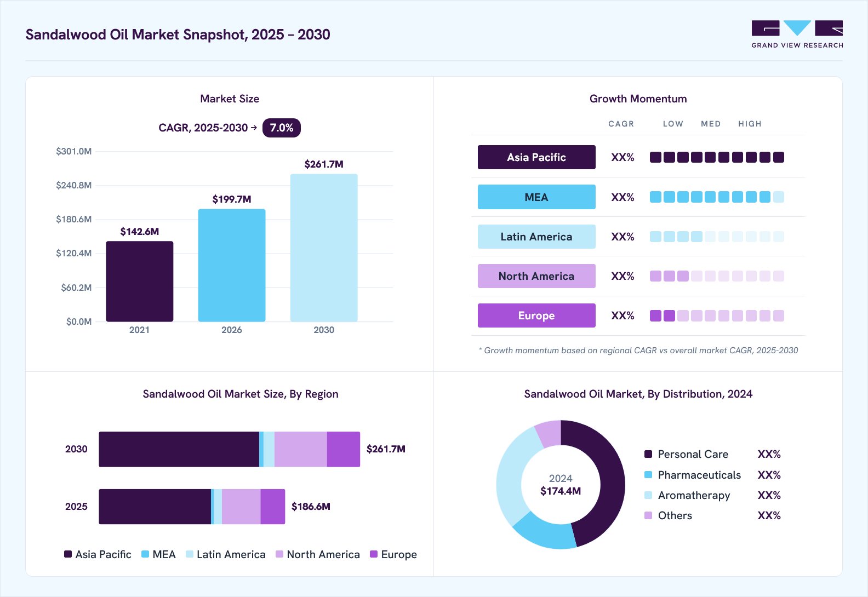Image resolution: width=868 pixels, height=597 pixels.
Task: Click the XX% CAGR value for Asia Pacific
Action: pyautogui.click(x=623, y=158)
